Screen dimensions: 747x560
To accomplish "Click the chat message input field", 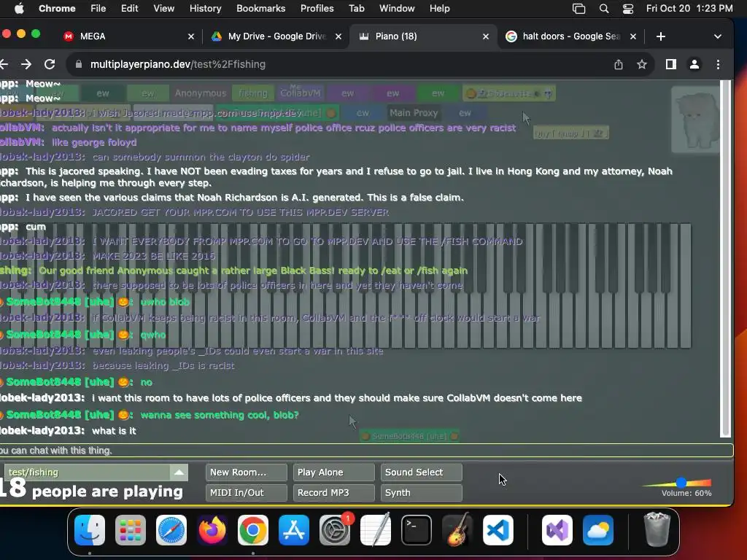I will click(x=366, y=451).
